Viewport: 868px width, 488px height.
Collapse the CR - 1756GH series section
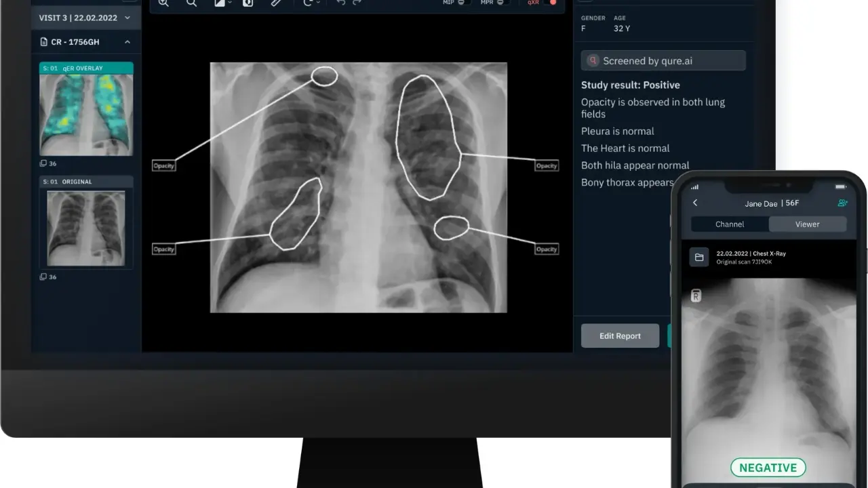[127, 42]
